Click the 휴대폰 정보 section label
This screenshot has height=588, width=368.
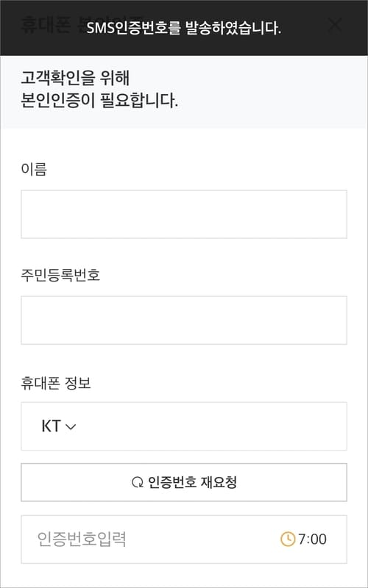click(56, 384)
